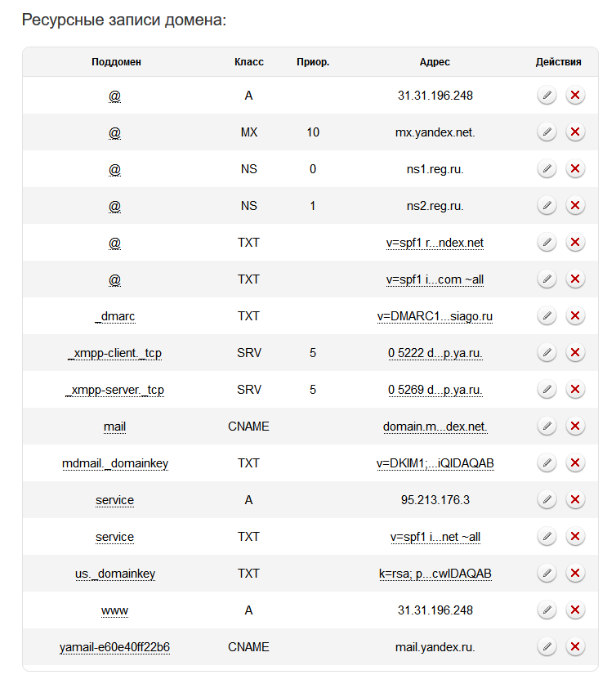Edit the www A record
The height and width of the screenshot is (688, 616).
(x=547, y=610)
